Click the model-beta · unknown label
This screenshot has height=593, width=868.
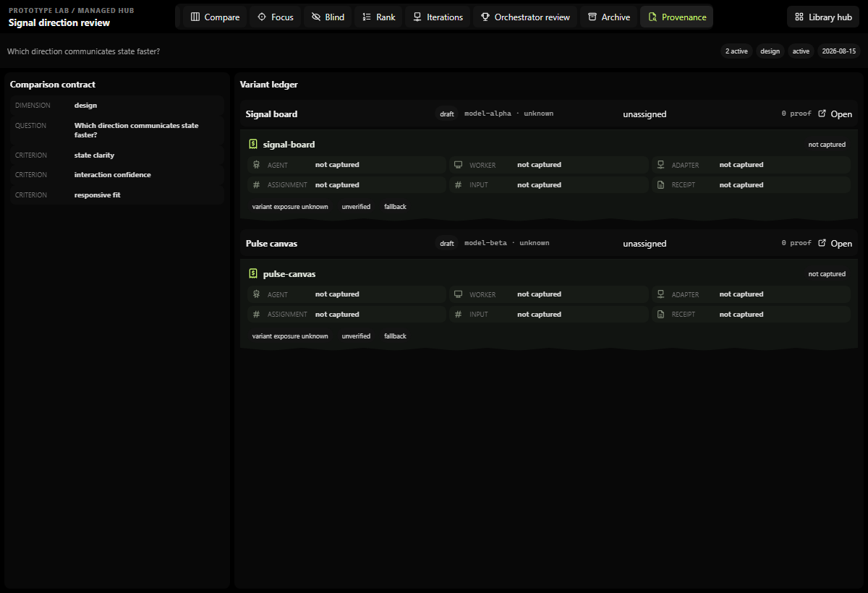(506, 243)
